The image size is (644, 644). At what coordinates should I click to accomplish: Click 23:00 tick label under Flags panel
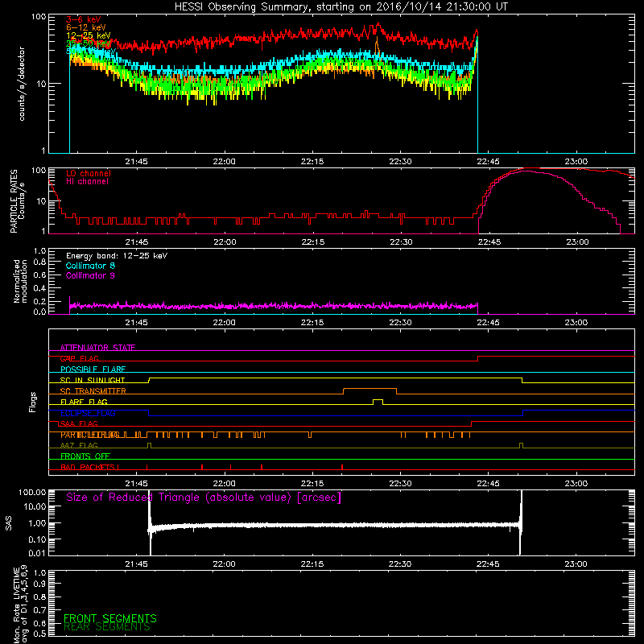click(576, 484)
